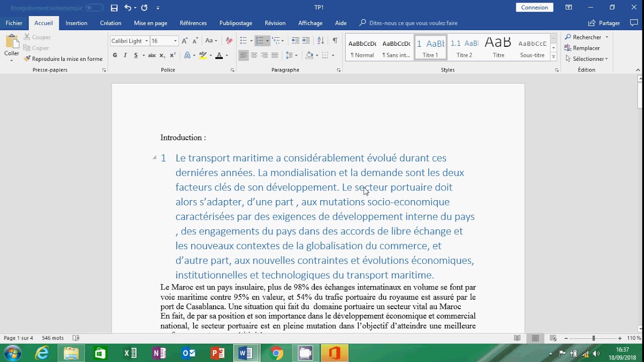The image size is (644, 362).
Task: Click the Partager share button
Action: click(x=604, y=23)
